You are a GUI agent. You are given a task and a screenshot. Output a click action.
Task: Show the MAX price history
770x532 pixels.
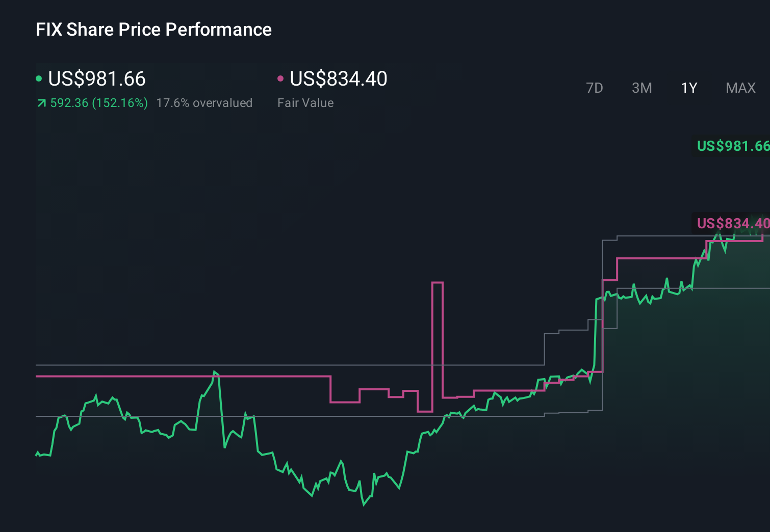tap(740, 88)
